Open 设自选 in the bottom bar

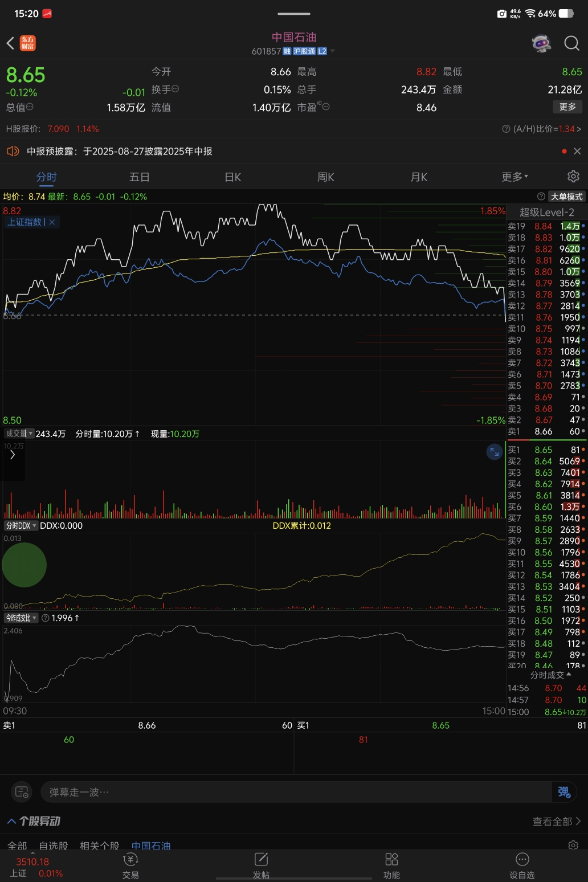coord(522,866)
